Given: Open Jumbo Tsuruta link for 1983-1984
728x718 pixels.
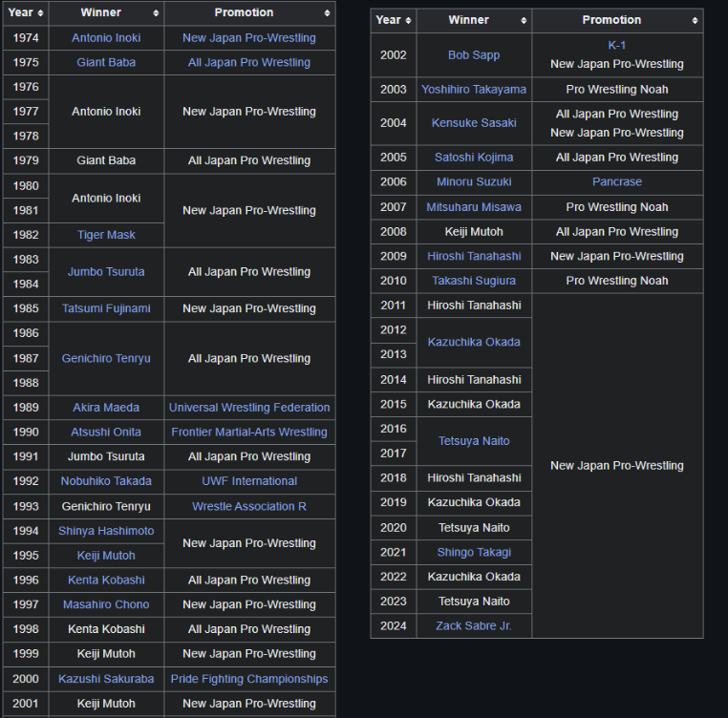Looking at the screenshot, I should 106,272.
